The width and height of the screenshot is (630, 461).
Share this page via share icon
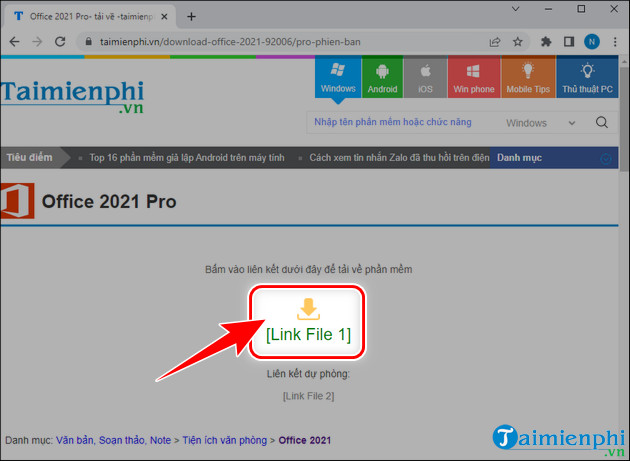click(x=495, y=42)
